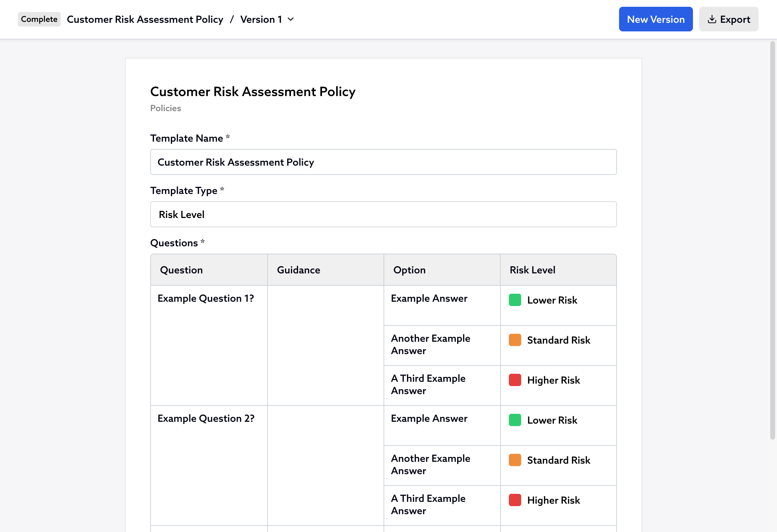The height and width of the screenshot is (532, 777).
Task: Click the Export download icon
Action: [x=711, y=19]
